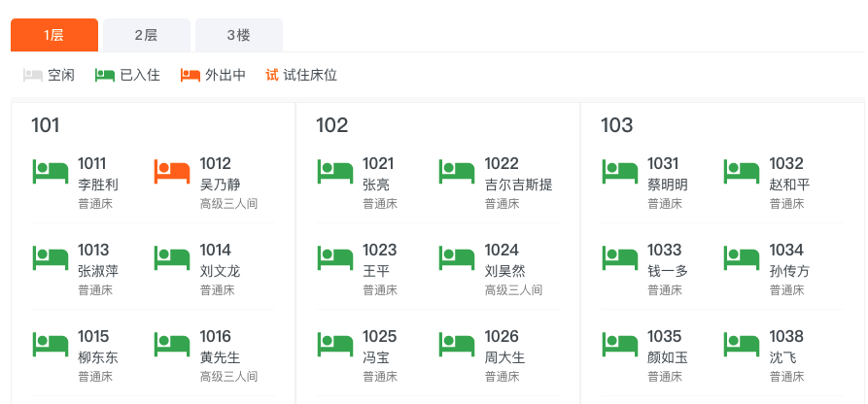Choose the bed icon for 1015 柳东东

51,344
